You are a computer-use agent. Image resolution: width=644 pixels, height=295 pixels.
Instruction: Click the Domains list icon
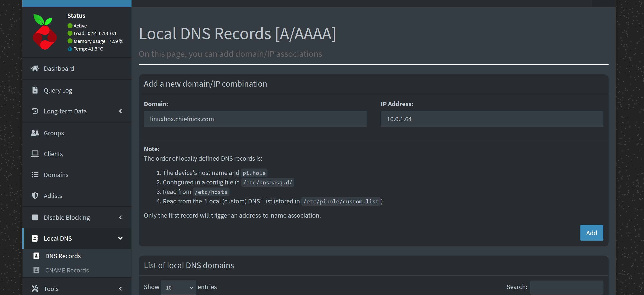pos(35,174)
